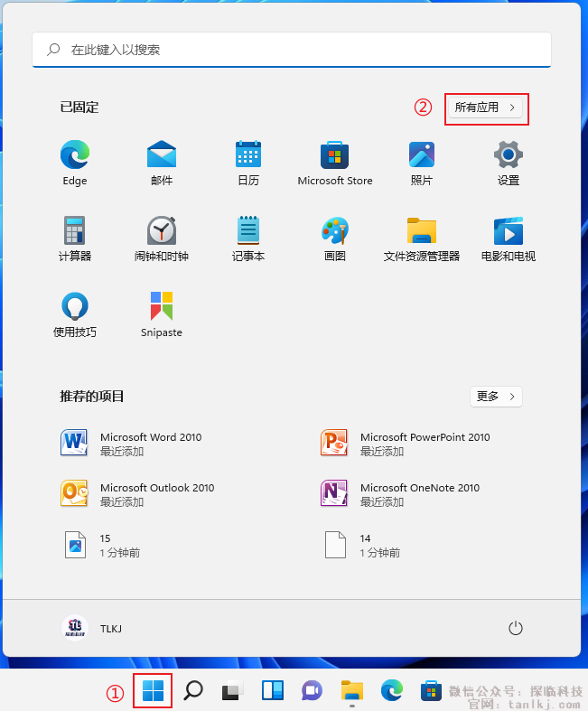Open 闹钟和时钟 clock app
Viewport: 588px width, 711px height.
pyautogui.click(x=162, y=239)
